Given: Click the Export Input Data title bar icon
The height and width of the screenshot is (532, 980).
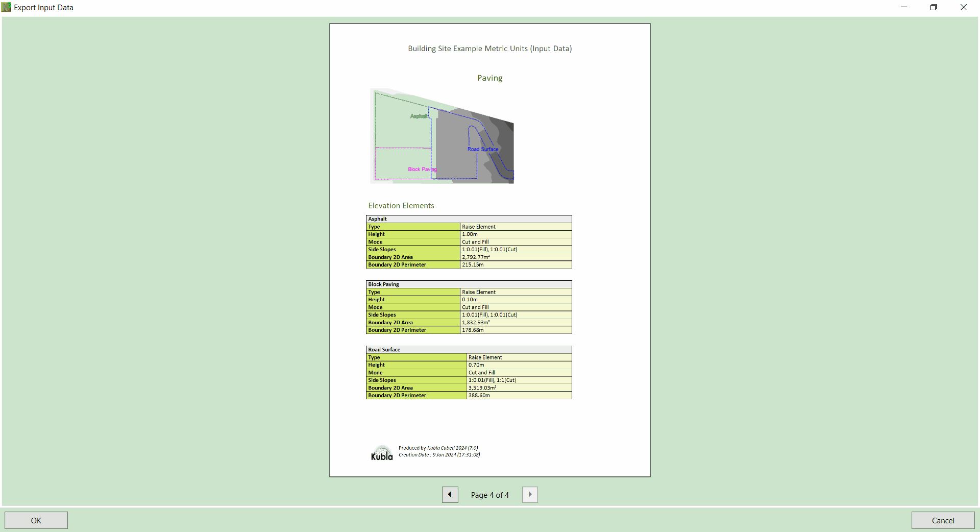Looking at the screenshot, I should coord(6,7).
